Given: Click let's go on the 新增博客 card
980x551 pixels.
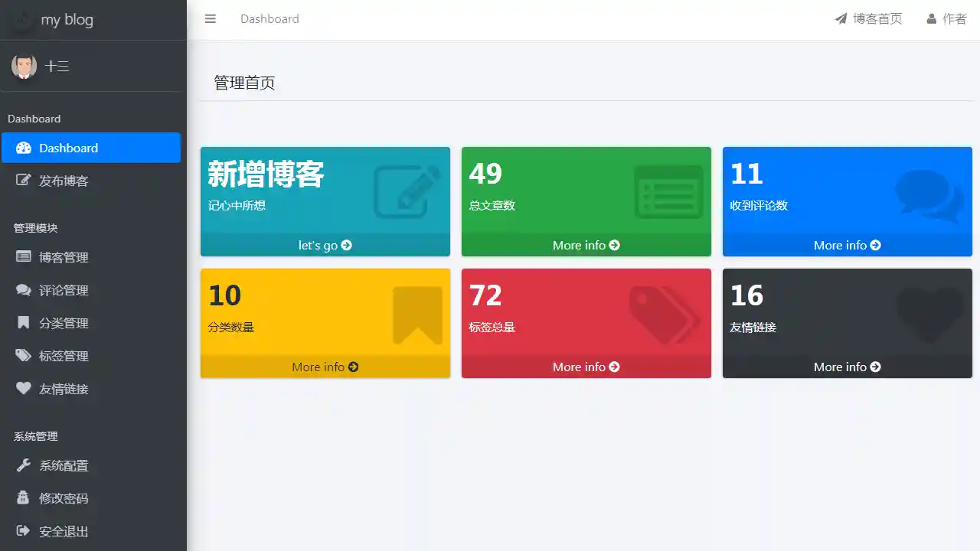Looking at the screenshot, I should coord(325,245).
